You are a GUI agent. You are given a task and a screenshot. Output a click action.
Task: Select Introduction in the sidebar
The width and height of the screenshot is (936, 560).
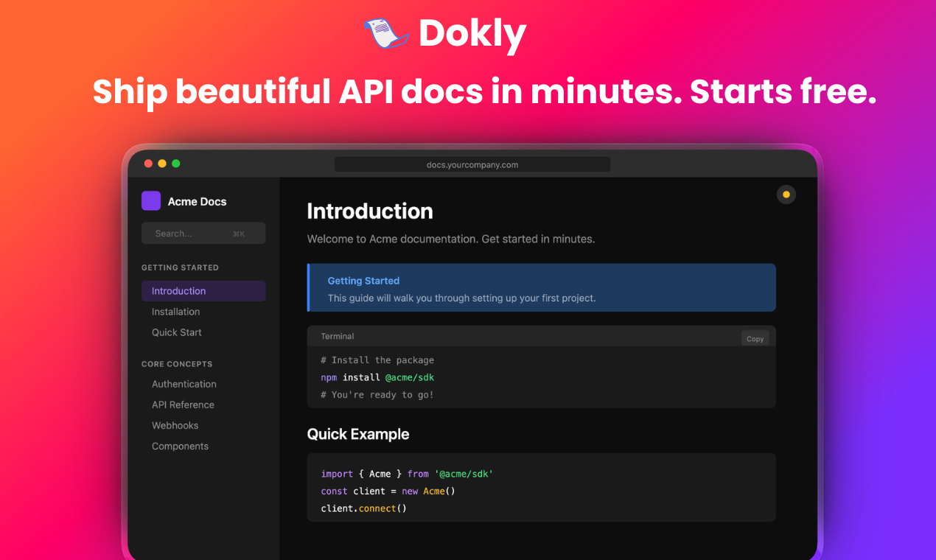pyautogui.click(x=178, y=290)
